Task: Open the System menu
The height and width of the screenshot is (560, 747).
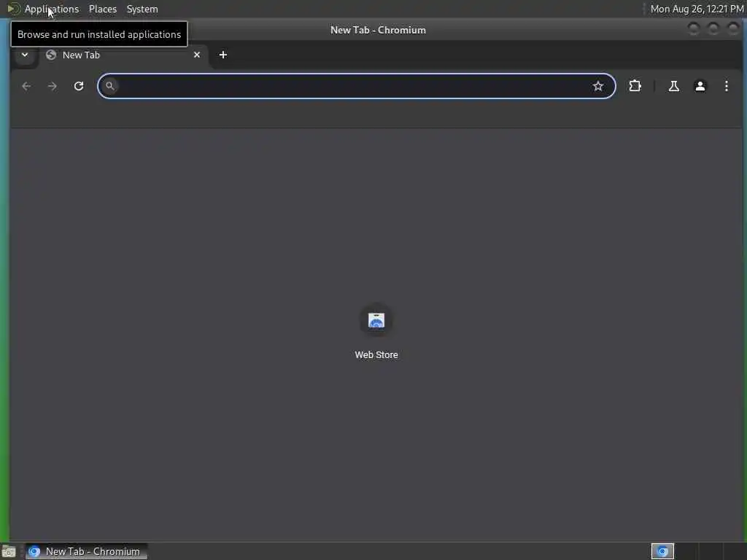Action: [x=142, y=9]
